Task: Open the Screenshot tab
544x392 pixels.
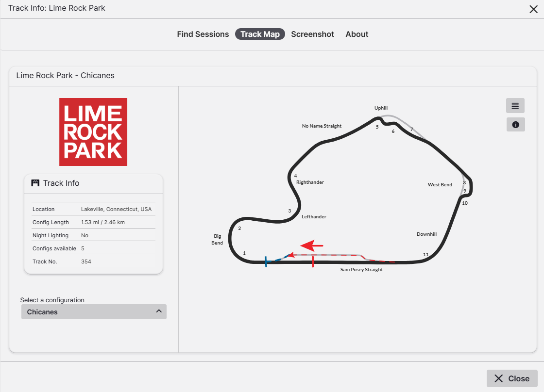Action: pyautogui.click(x=313, y=34)
